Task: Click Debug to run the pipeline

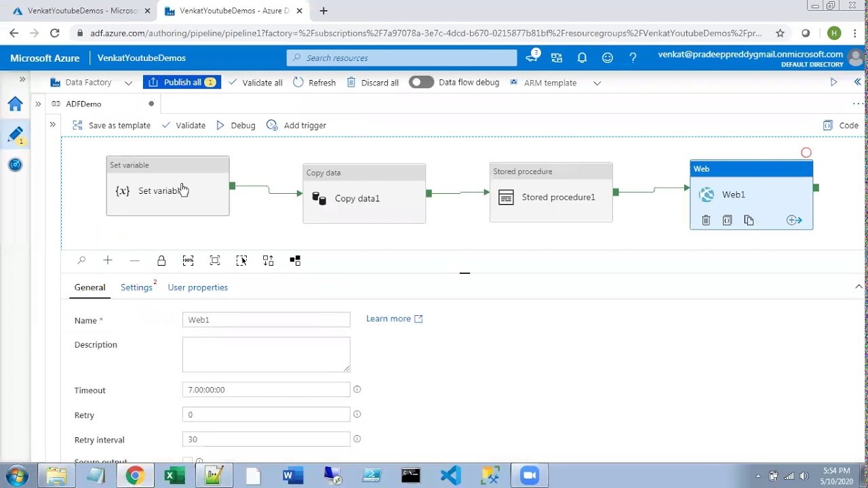Action: pyautogui.click(x=235, y=125)
